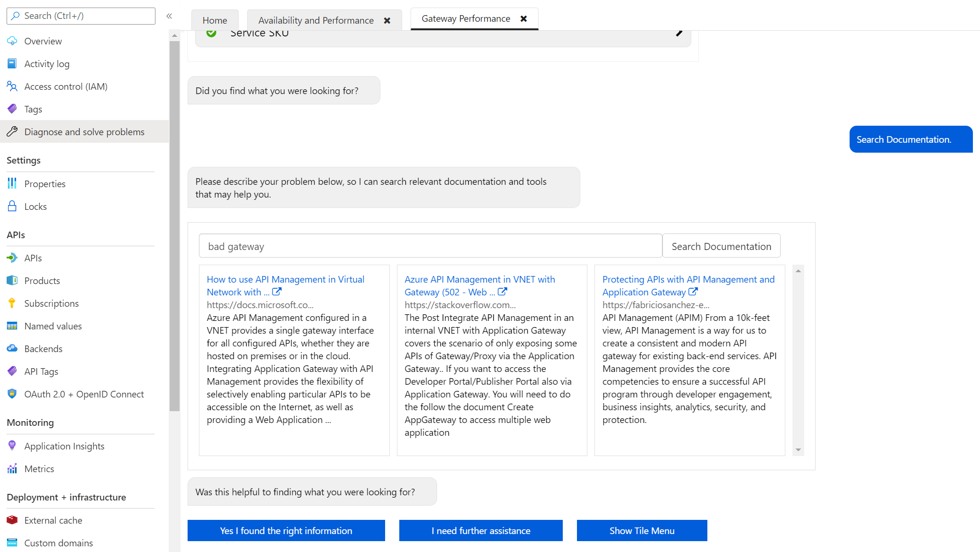This screenshot has width=980, height=552.
Task: Switch to Availability and Performance tab
Action: point(315,20)
